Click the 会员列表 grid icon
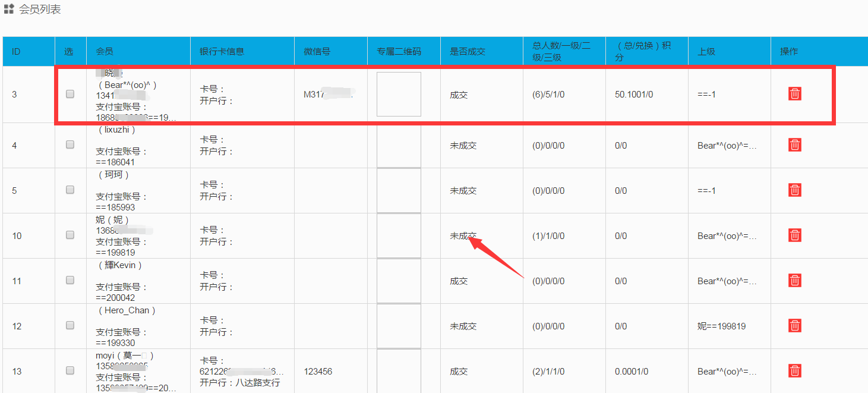 (9, 10)
